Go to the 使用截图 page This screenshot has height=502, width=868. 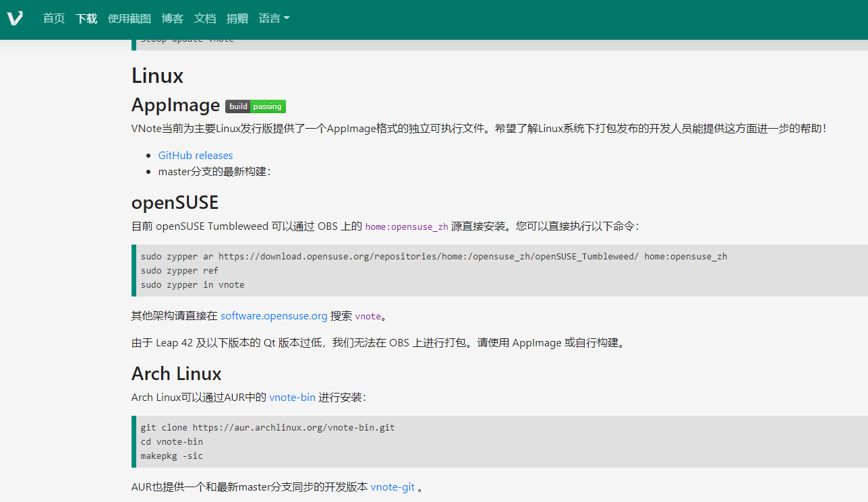coord(129,19)
